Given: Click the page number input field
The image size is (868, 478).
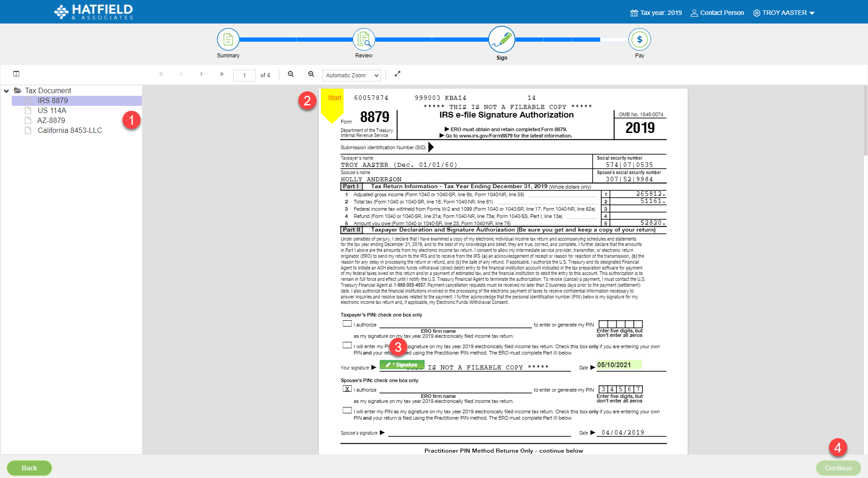Looking at the screenshot, I should click(x=245, y=75).
